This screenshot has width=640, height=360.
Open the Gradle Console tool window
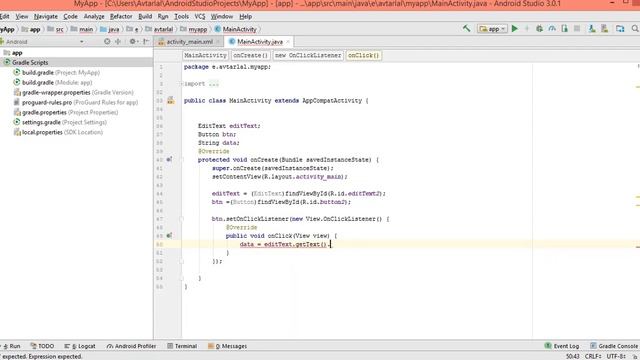point(614,346)
